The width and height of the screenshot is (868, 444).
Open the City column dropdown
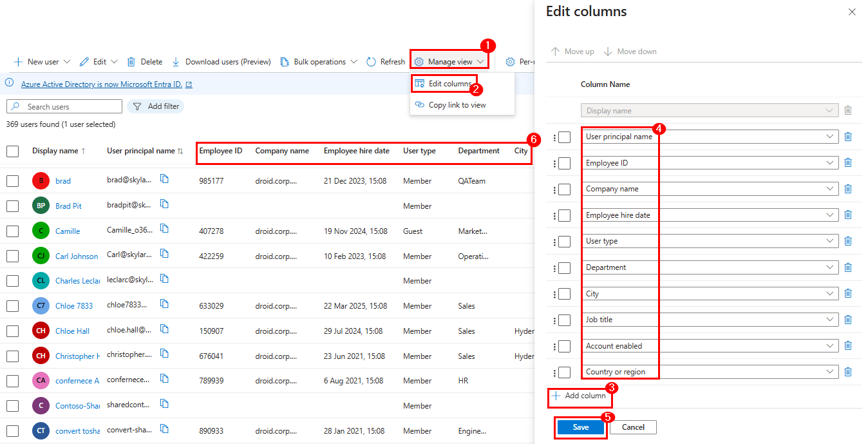[710, 294]
